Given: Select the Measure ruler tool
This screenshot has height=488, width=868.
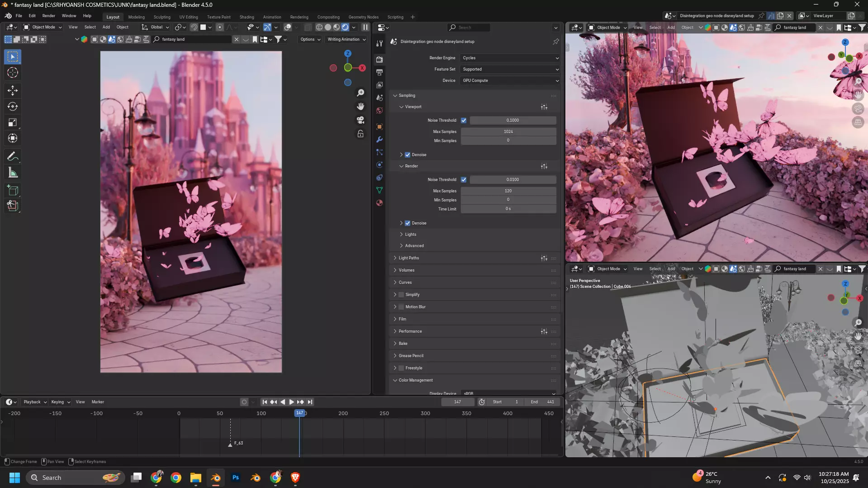Looking at the screenshot, I should point(13,172).
